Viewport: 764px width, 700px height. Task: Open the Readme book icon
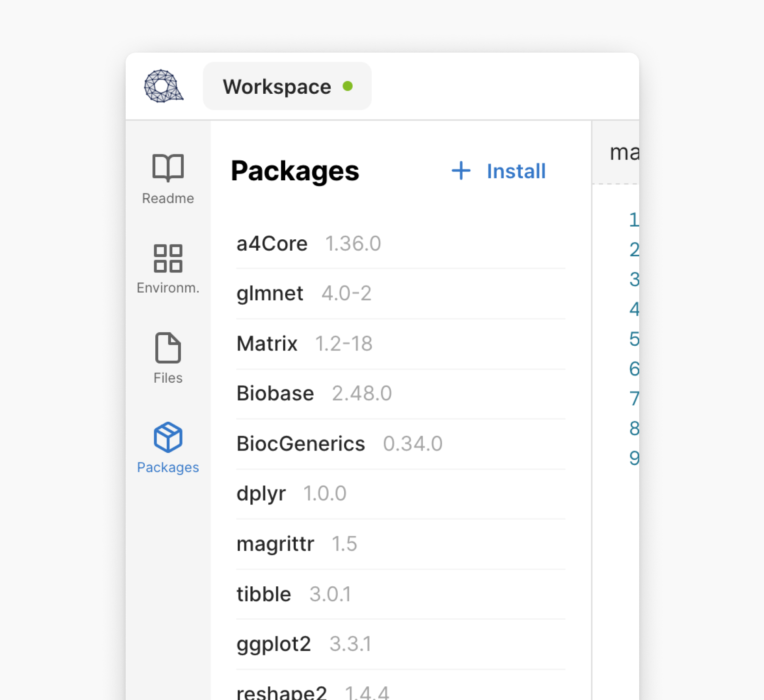(x=168, y=168)
